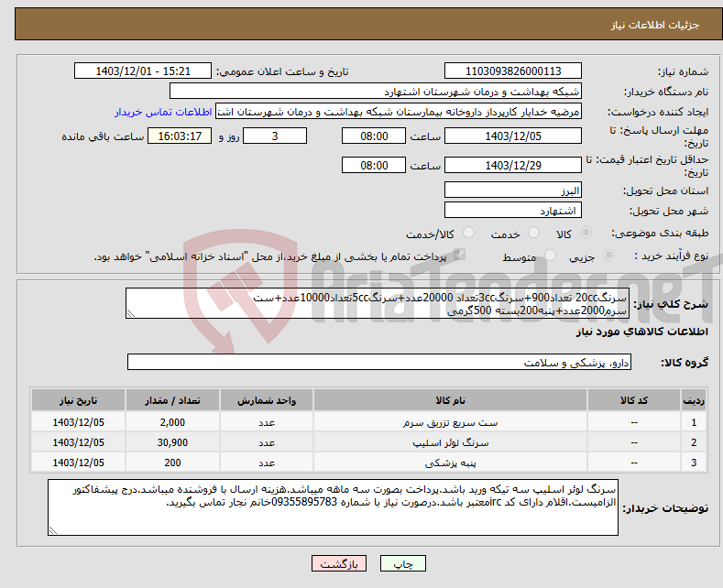The height and width of the screenshot is (588, 723).
Task: Click the price validity date 1403/12/29 field
Action: (513, 165)
